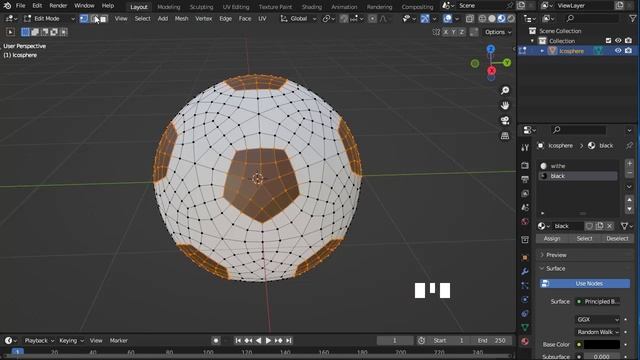Toggle snapping magnet icon
This screenshot has width=640, height=360.
pos(344,19)
